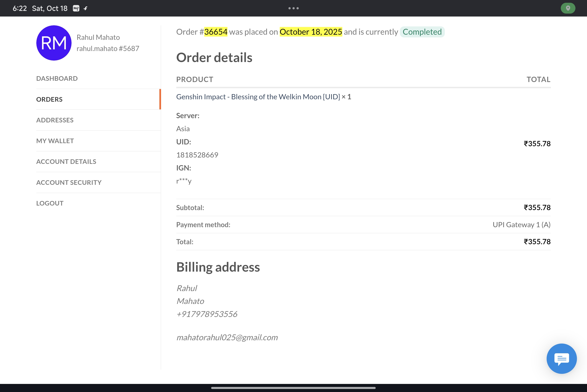
Task: Click the highlighted order number 36654
Action: click(x=216, y=32)
